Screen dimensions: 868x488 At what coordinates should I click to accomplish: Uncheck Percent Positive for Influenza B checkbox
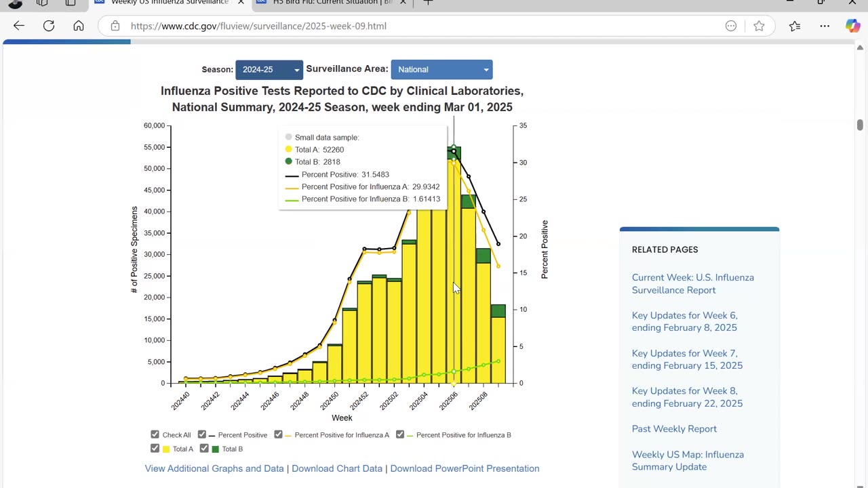pyautogui.click(x=400, y=434)
